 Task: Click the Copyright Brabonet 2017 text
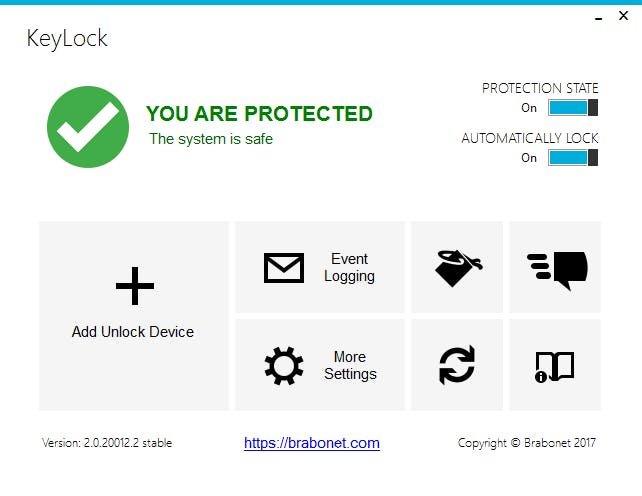click(x=527, y=443)
